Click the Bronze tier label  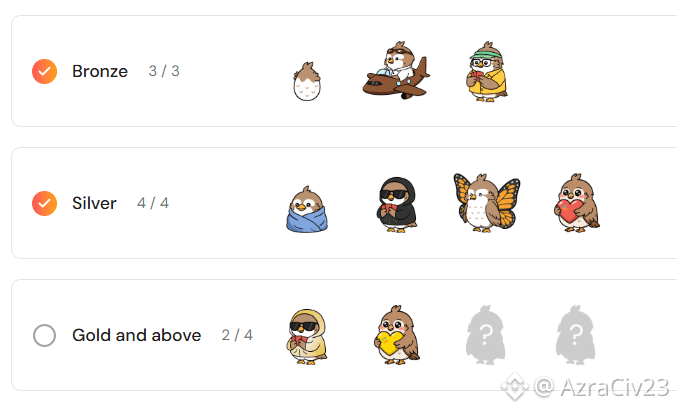[100, 71]
